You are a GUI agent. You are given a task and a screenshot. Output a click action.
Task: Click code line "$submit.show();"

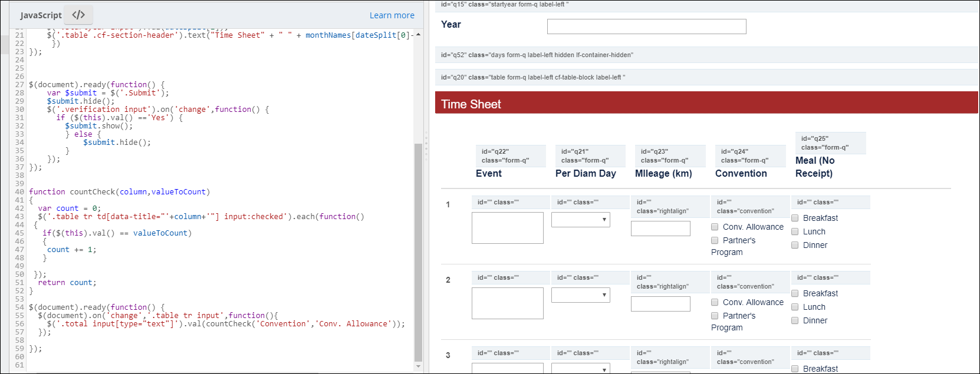coord(99,126)
